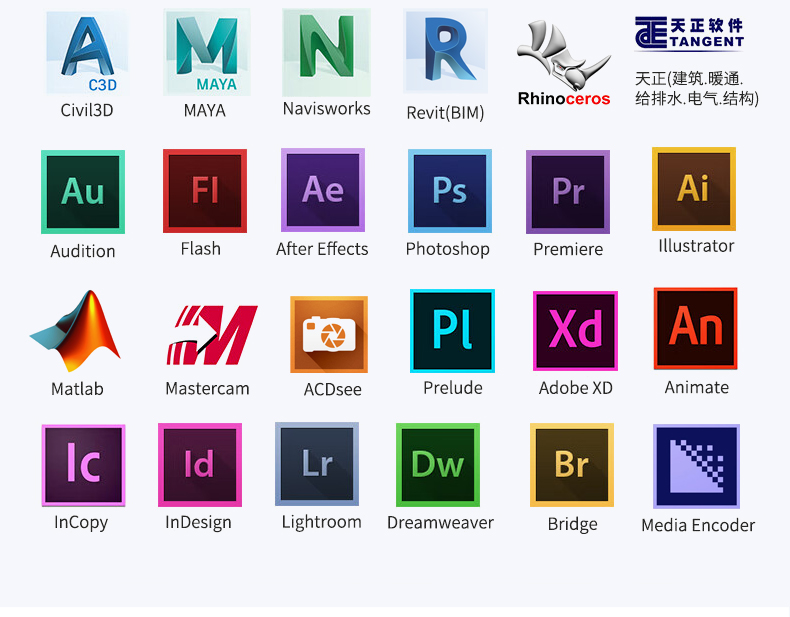Open the Lightroom Lr icon

point(317,464)
